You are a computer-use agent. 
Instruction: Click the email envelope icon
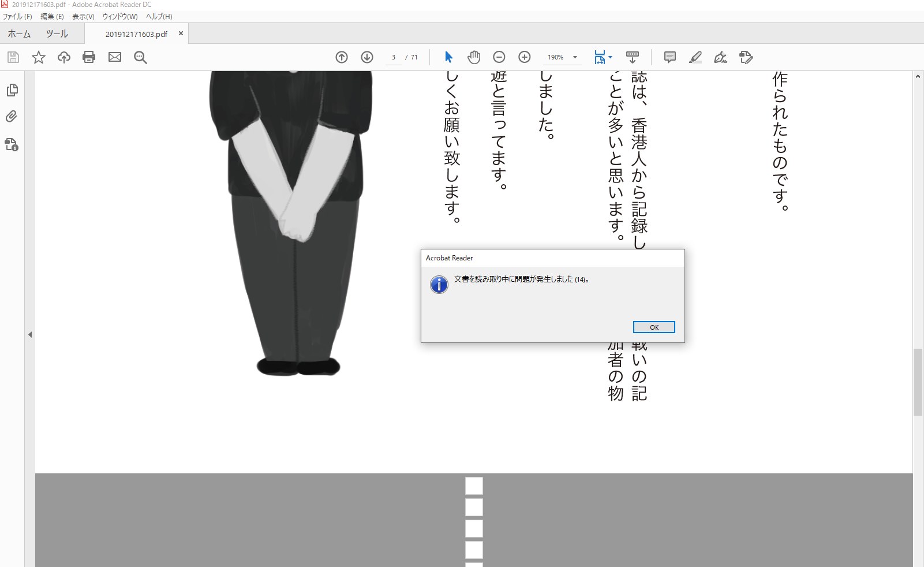pyautogui.click(x=115, y=57)
